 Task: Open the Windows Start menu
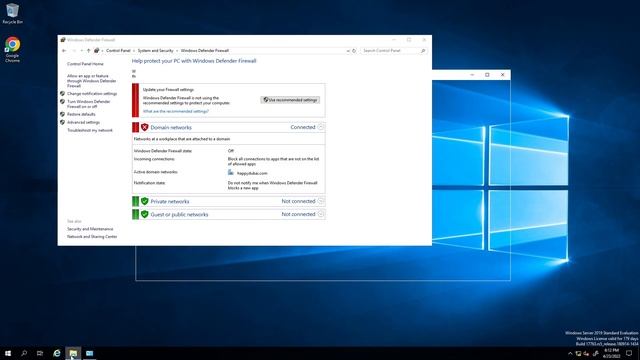click(x=8, y=353)
